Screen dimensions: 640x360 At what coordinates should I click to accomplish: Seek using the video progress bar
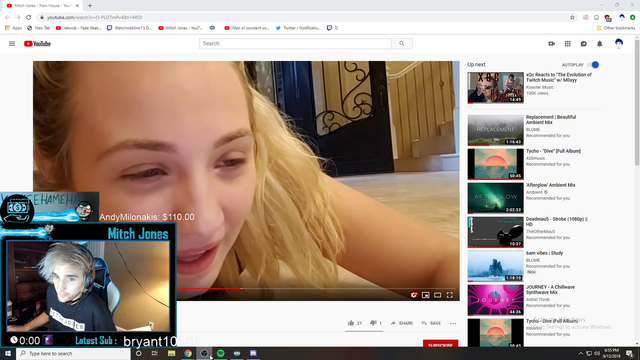pos(316,288)
